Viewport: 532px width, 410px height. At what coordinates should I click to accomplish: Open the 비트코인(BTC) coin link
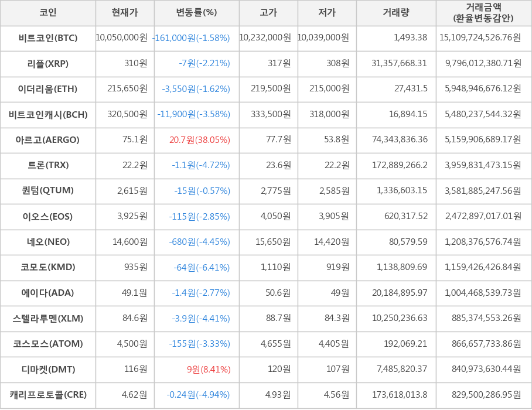point(48,38)
